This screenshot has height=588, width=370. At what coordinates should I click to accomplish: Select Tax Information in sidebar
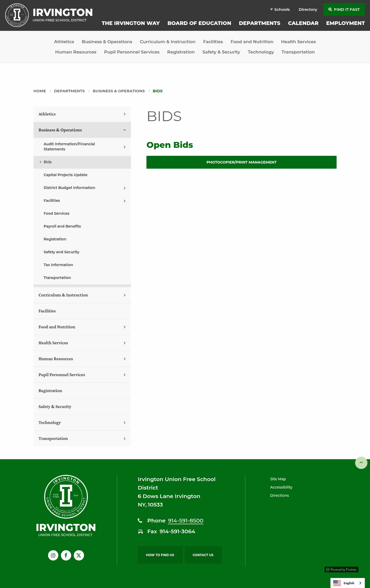click(x=58, y=265)
